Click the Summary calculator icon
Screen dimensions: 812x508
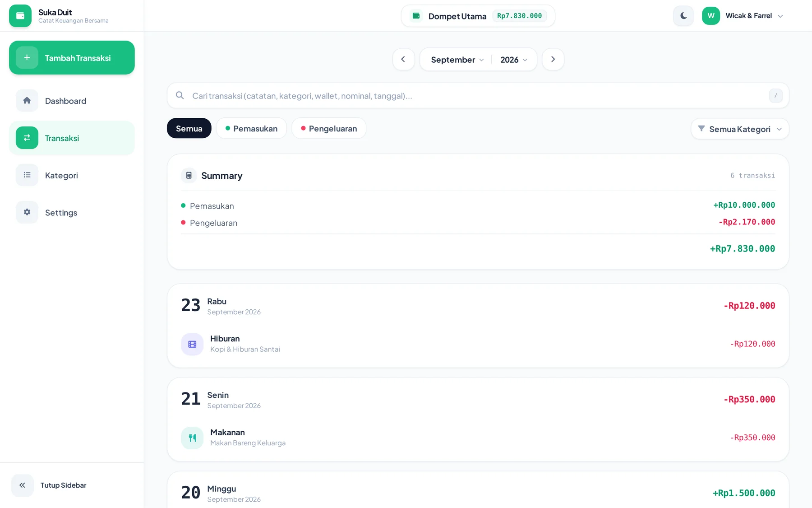[x=189, y=175]
